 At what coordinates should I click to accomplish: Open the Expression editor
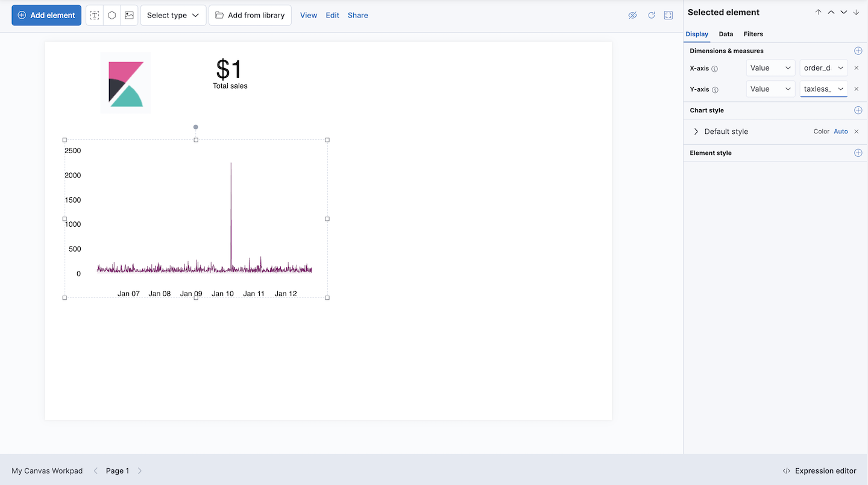(x=819, y=471)
